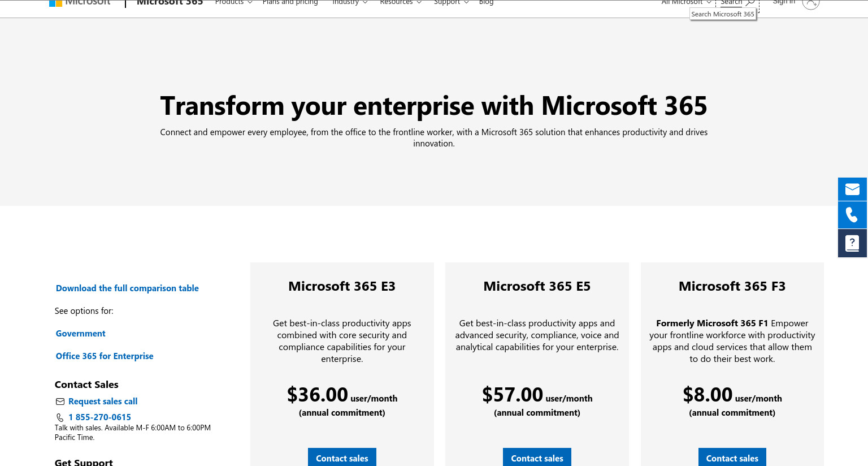Image resolution: width=868 pixels, height=466 pixels.
Task: Open the Blog menu item
Action: pos(486,3)
